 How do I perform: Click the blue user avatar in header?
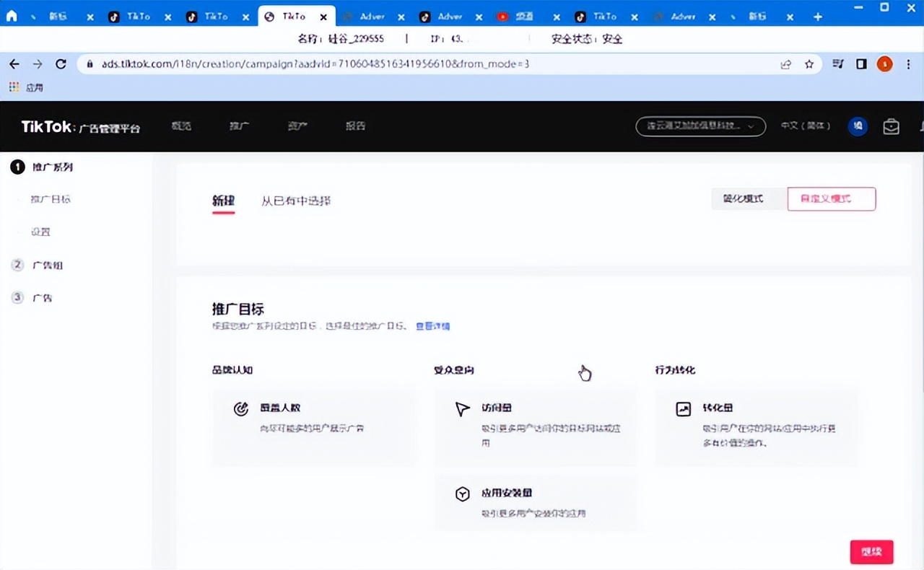tap(858, 126)
